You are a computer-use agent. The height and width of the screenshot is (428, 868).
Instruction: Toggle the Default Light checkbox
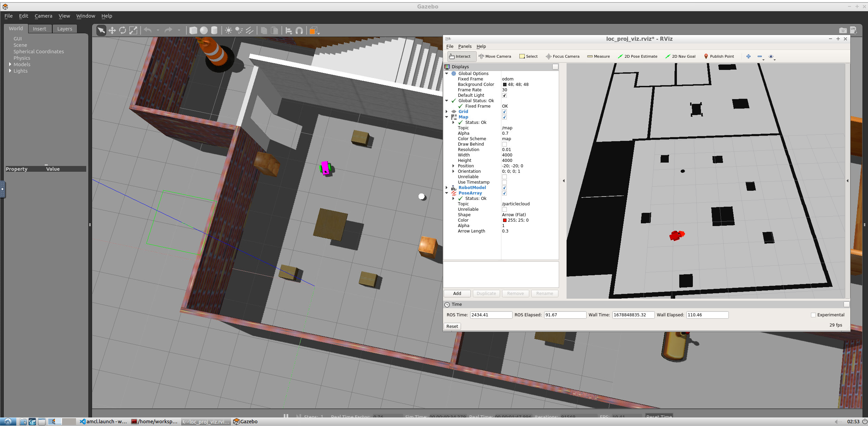coord(504,95)
